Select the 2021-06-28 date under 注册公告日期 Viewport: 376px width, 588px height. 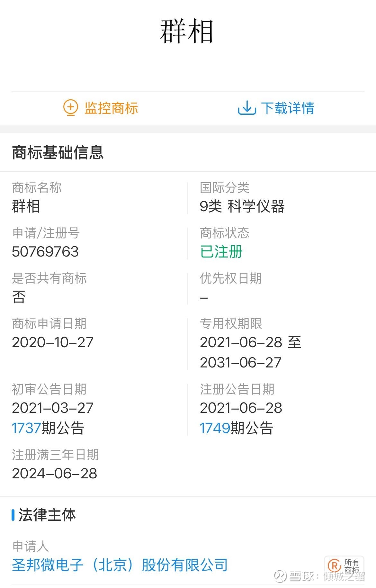point(241,408)
